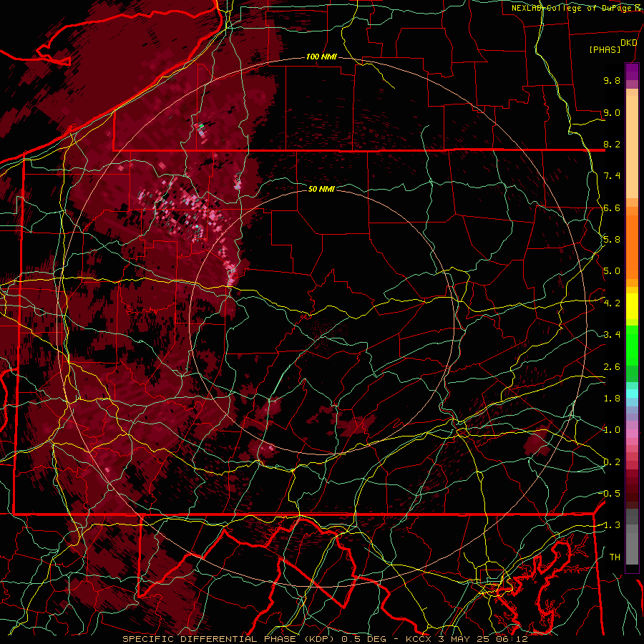Click the 9.0 value on the color scale
Viewport: 644px width, 644px height.
tap(612, 112)
